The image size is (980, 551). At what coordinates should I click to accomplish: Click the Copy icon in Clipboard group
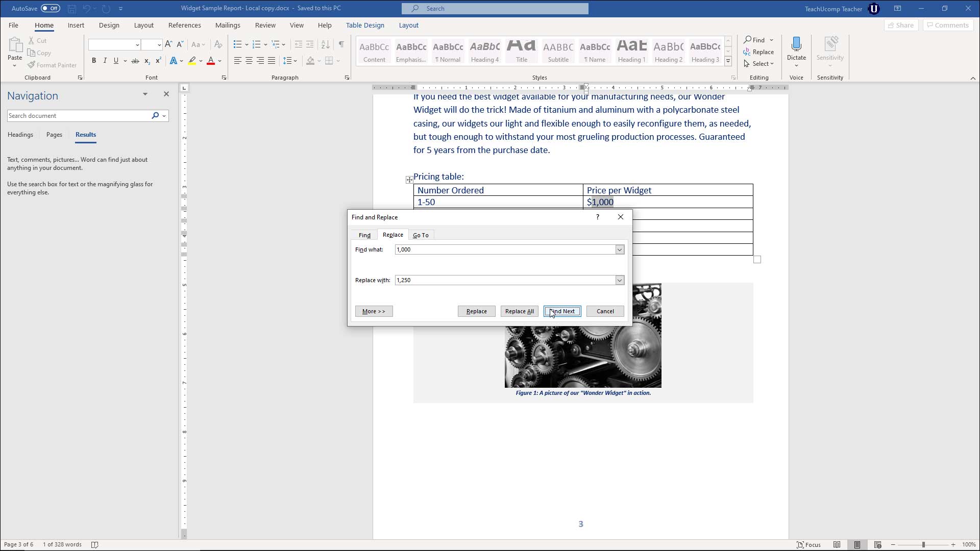point(39,53)
